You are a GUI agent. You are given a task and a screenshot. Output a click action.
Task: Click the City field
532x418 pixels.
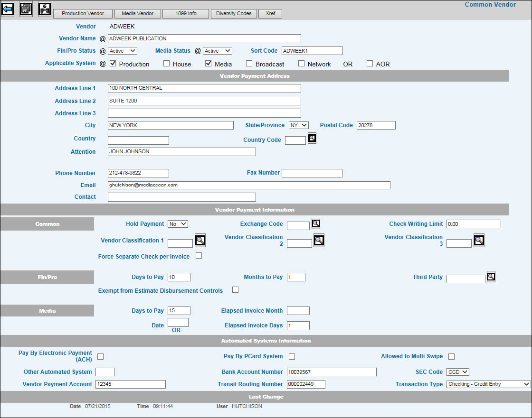[171, 125]
